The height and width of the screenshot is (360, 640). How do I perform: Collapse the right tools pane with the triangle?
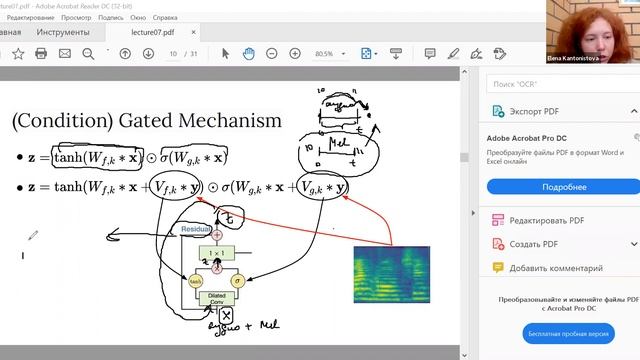[473, 213]
